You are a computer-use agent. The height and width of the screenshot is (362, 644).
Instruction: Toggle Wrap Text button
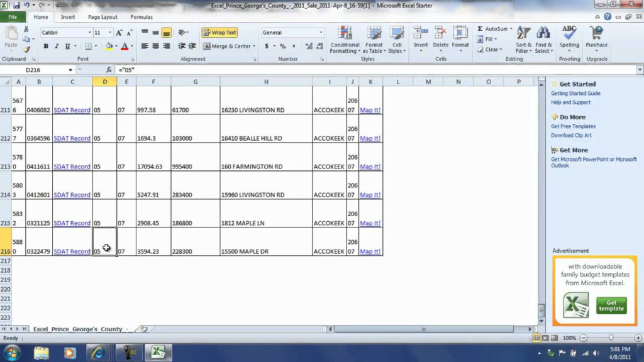(219, 33)
